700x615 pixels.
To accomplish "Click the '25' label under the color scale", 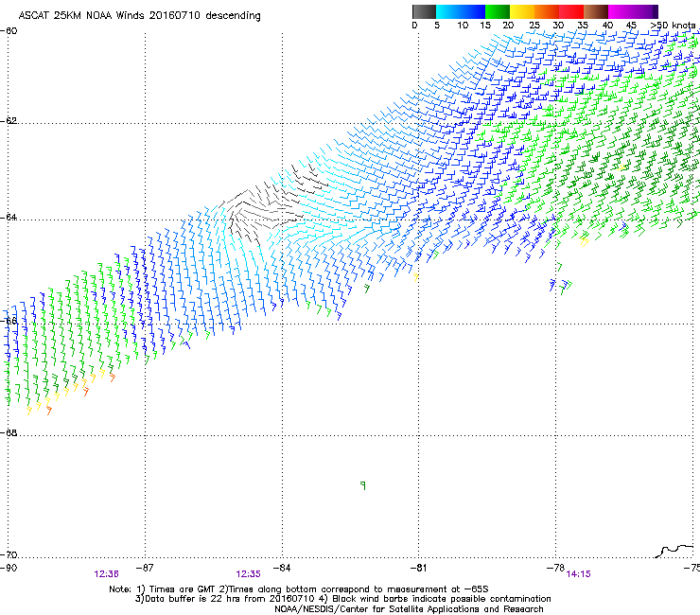I will [534, 26].
